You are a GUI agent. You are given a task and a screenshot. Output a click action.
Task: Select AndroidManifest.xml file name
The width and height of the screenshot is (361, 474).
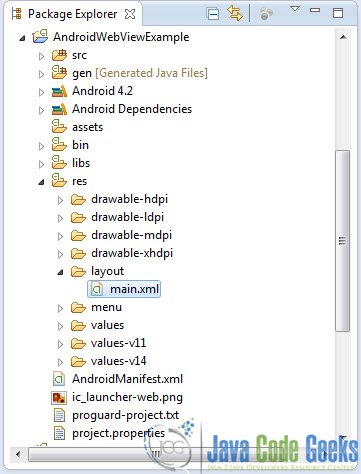127,379
